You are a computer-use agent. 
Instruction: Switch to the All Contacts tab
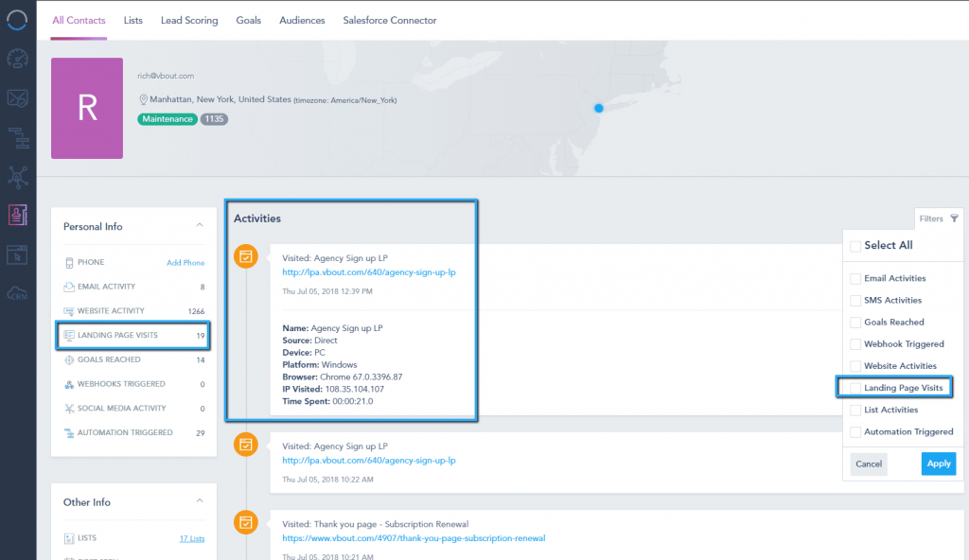coord(79,21)
